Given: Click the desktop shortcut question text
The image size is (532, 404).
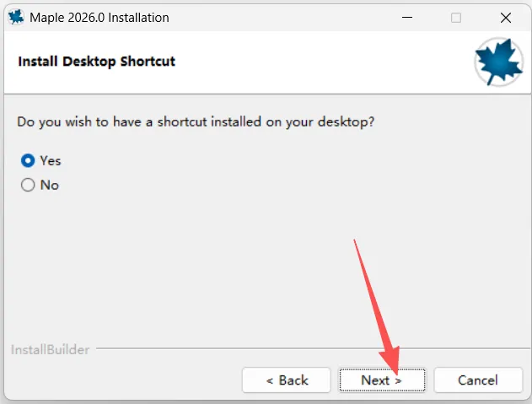Looking at the screenshot, I should [x=196, y=121].
